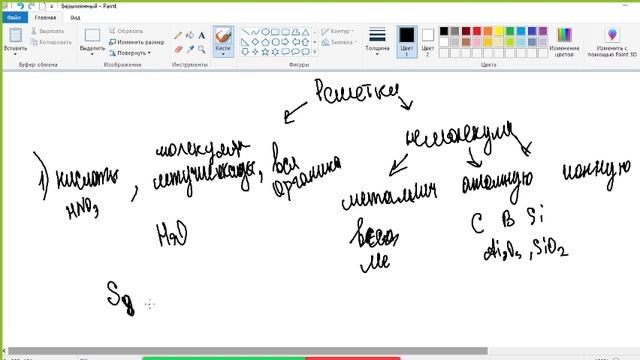Choose the Diamond shape
The height and width of the screenshot is (360, 640).
tap(255, 42)
